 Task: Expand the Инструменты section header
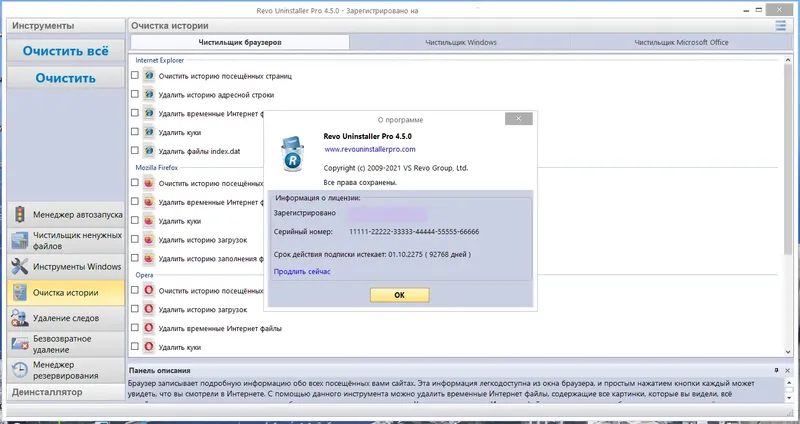(66, 26)
